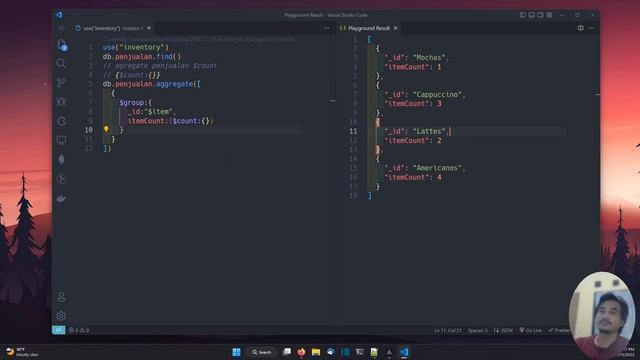Image resolution: width=640 pixels, height=360 pixels.
Task: Click line number 10 in left editor gutter
Action: [x=89, y=130]
